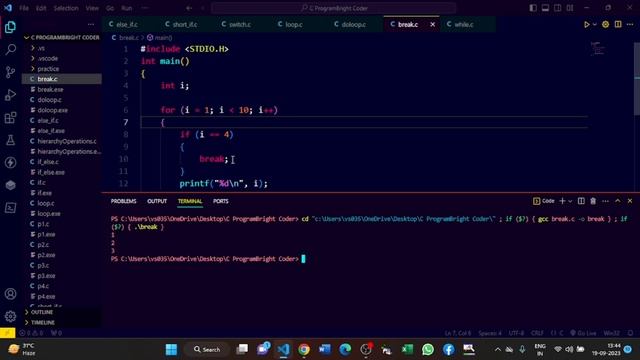Open WhatsApp from the taskbar
This screenshot has height=360, width=640.
(428, 349)
